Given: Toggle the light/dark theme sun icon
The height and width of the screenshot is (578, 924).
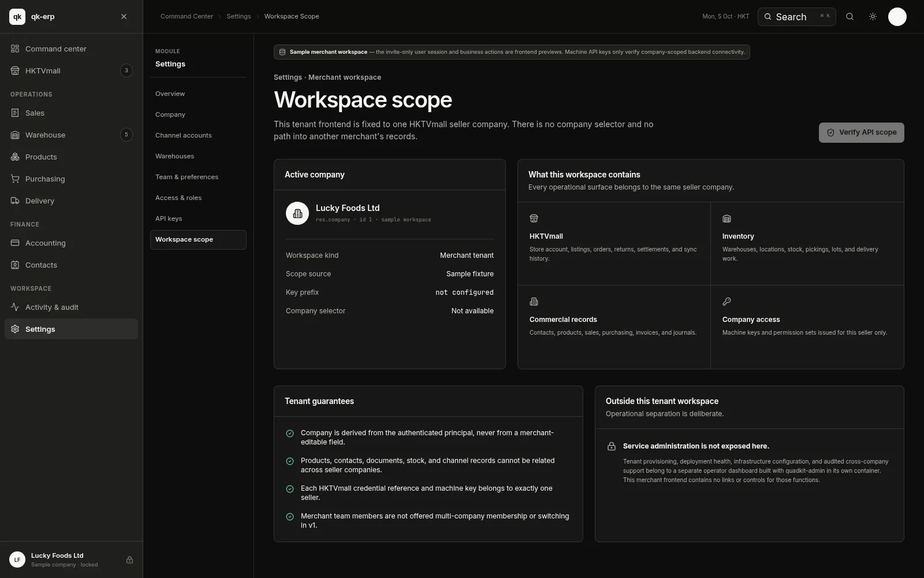Looking at the screenshot, I should point(873,17).
